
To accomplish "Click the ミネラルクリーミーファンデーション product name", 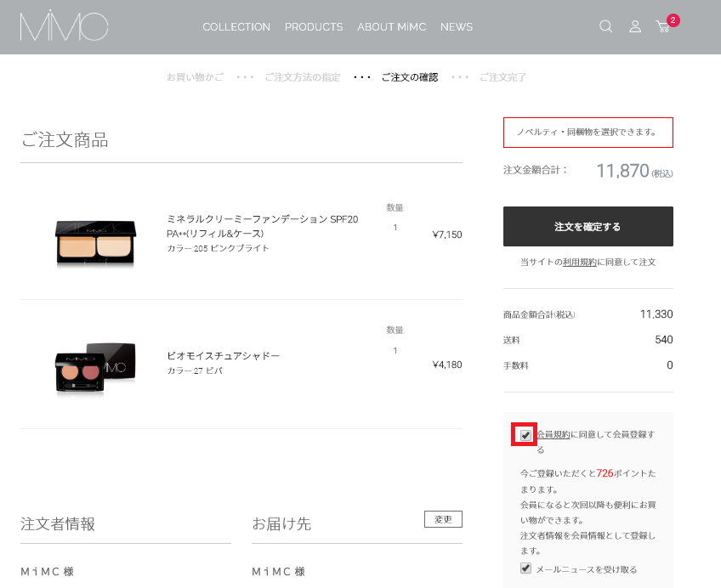I will point(262,226).
